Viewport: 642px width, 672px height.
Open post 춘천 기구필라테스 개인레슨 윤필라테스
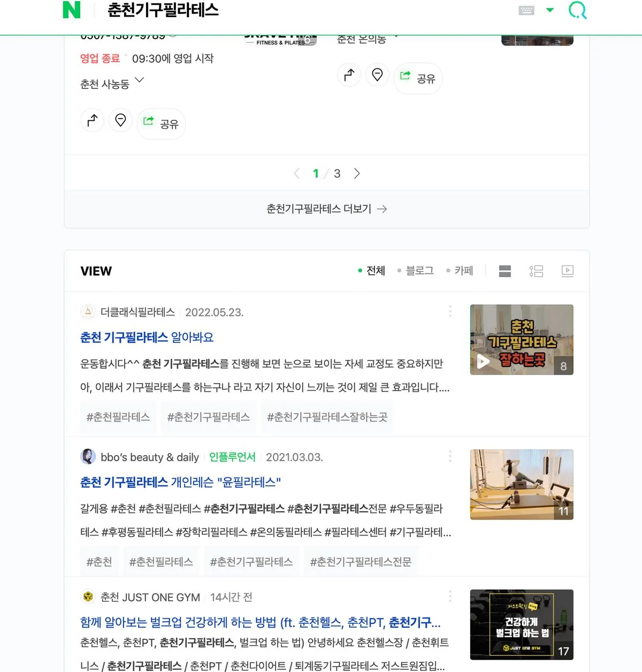(181, 483)
